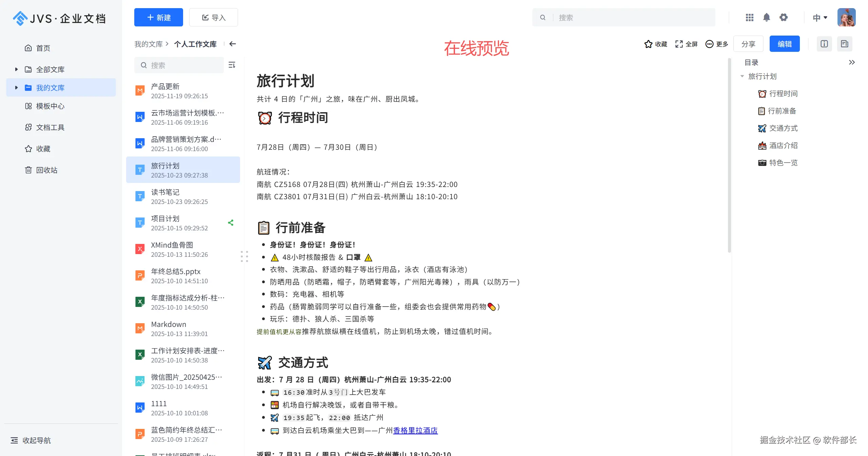
Task: Click the sort icon next to file search
Action: pos(232,65)
